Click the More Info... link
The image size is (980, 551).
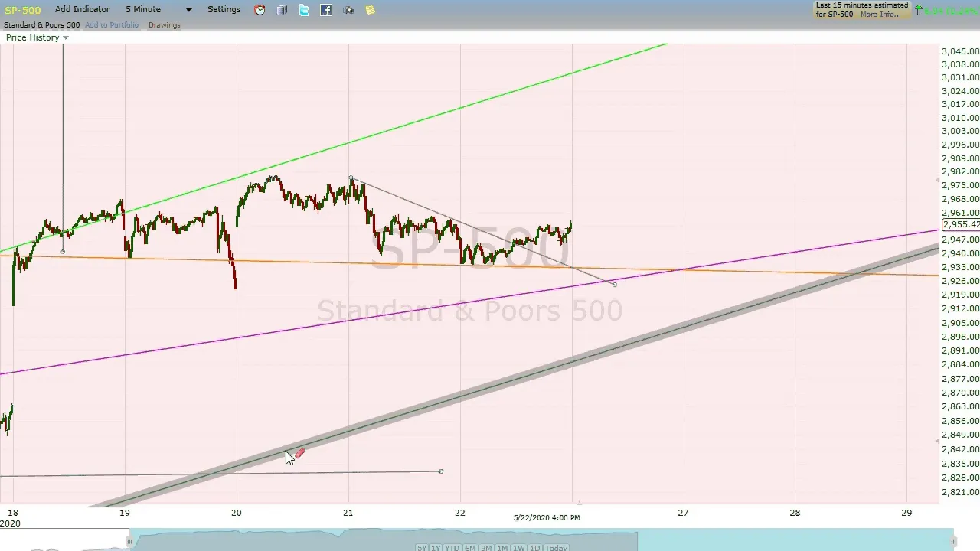880,15
